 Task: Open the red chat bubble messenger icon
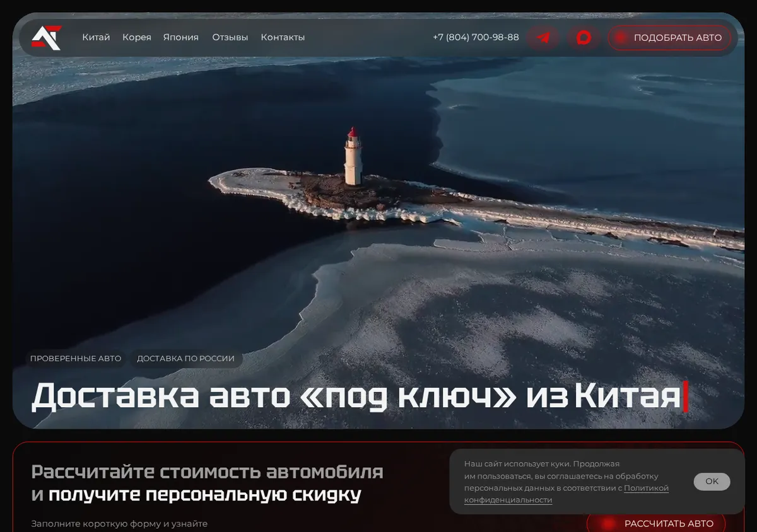click(x=584, y=38)
